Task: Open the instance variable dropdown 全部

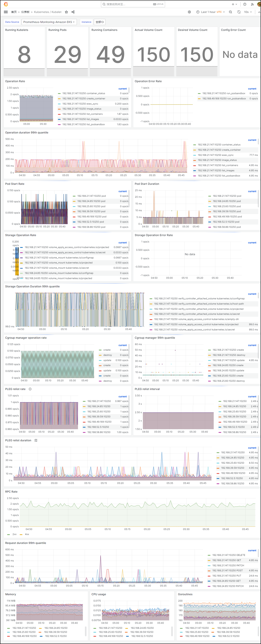Action: tap(100, 22)
